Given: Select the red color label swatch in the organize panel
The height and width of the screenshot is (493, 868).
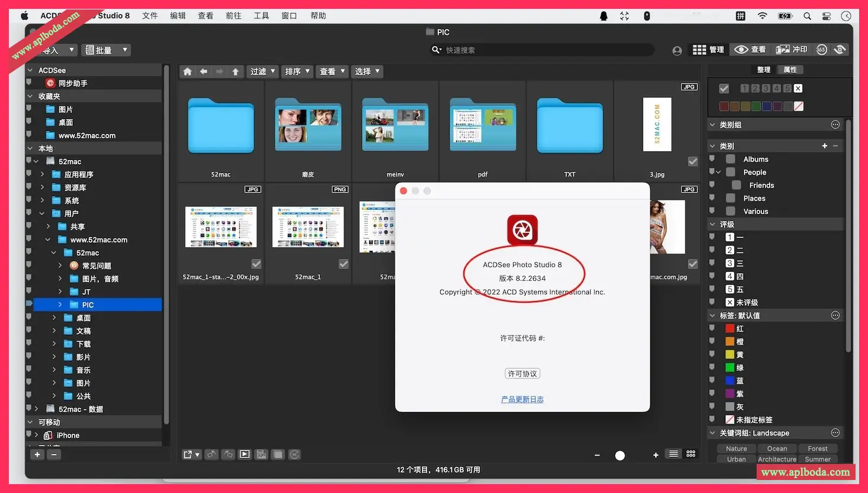Looking at the screenshot, I should tap(724, 106).
